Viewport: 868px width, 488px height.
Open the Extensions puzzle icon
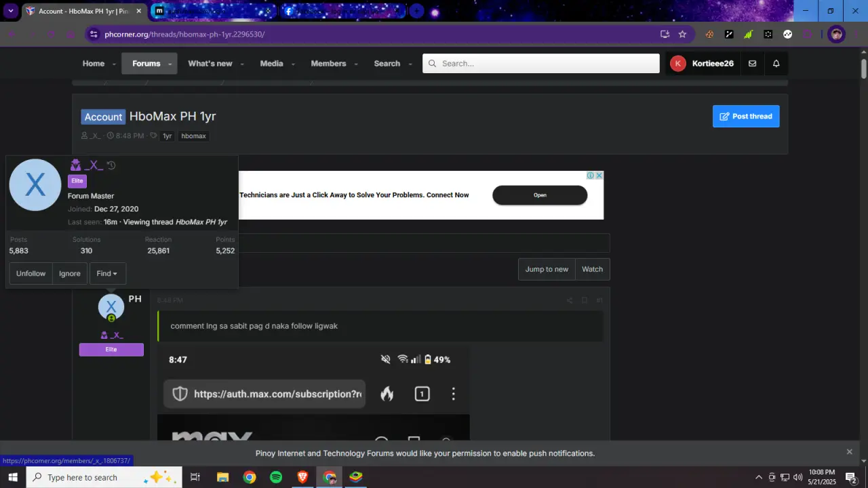point(808,34)
